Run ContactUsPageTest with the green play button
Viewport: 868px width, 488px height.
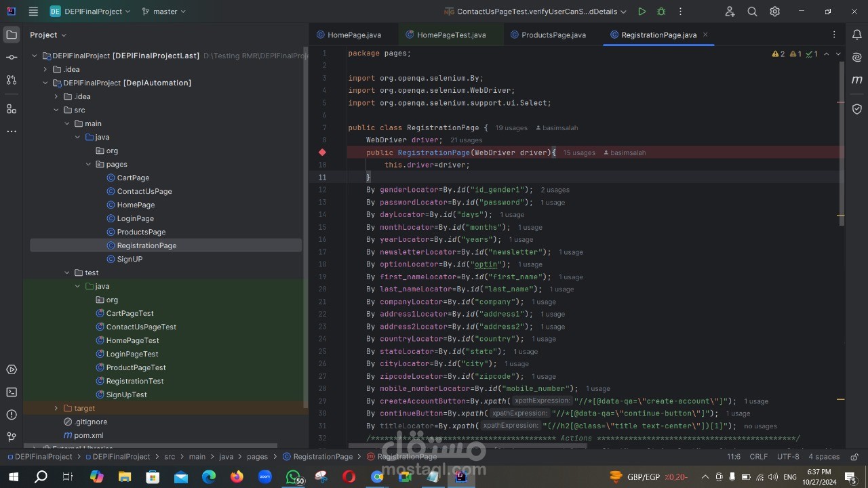[x=642, y=12]
